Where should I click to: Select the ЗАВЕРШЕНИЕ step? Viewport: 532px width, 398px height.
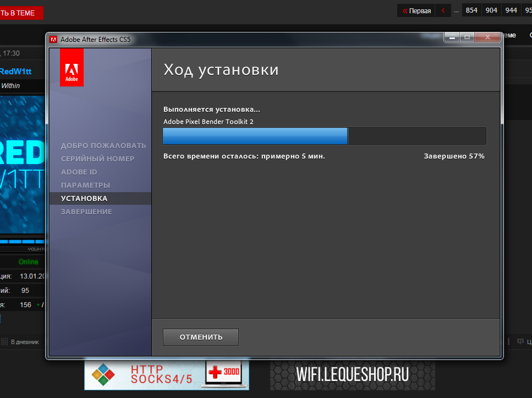[x=86, y=212]
